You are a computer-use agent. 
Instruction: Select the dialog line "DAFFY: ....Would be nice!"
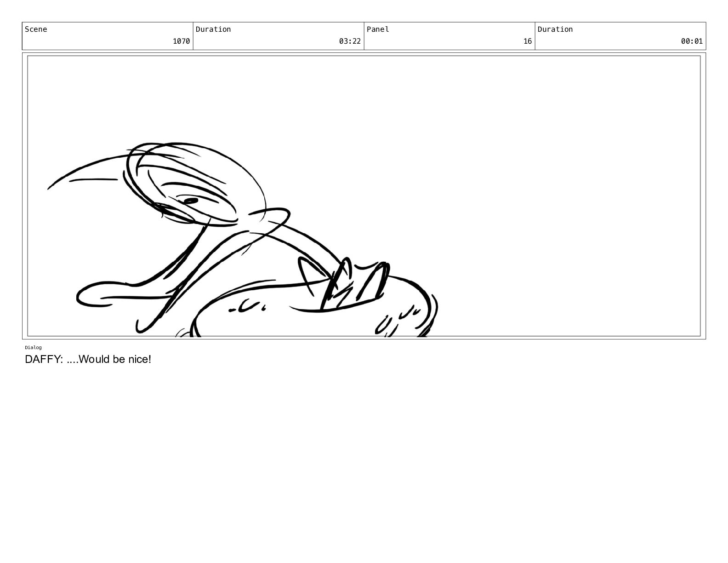pyautogui.click(x=88, y=359)
